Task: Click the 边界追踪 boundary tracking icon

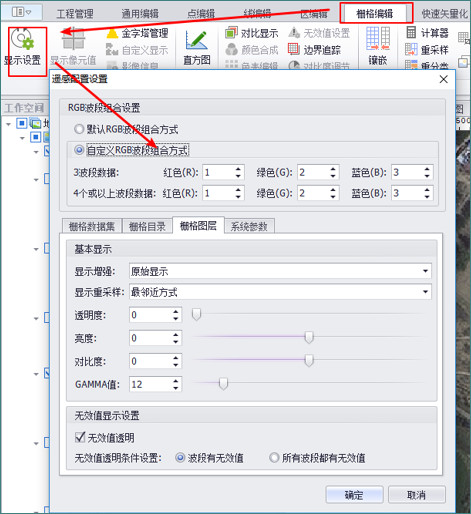Action: [293, 49]
